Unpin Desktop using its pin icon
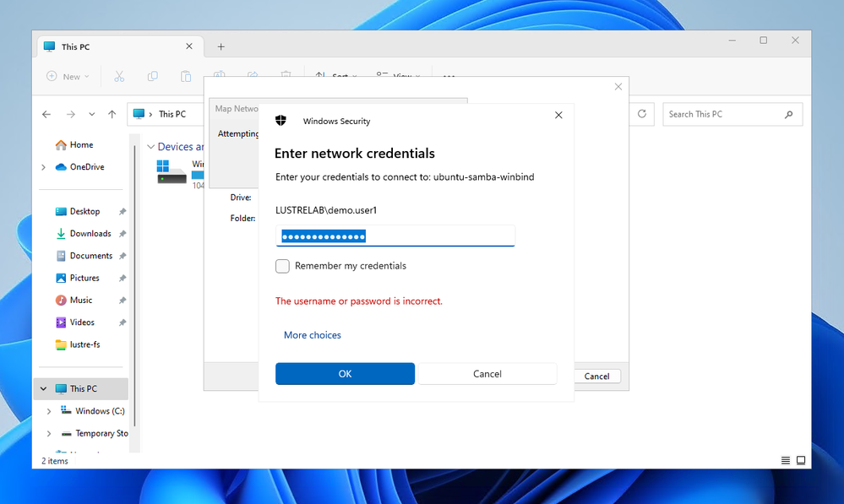 click(123, 211)
